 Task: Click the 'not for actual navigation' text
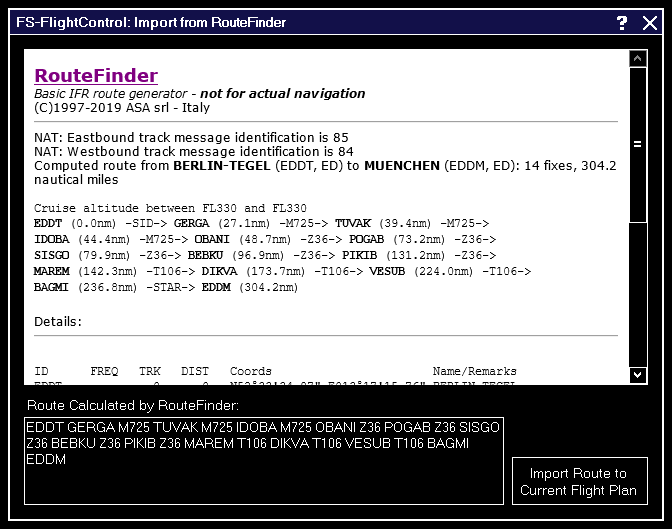[x=283, y=93]
